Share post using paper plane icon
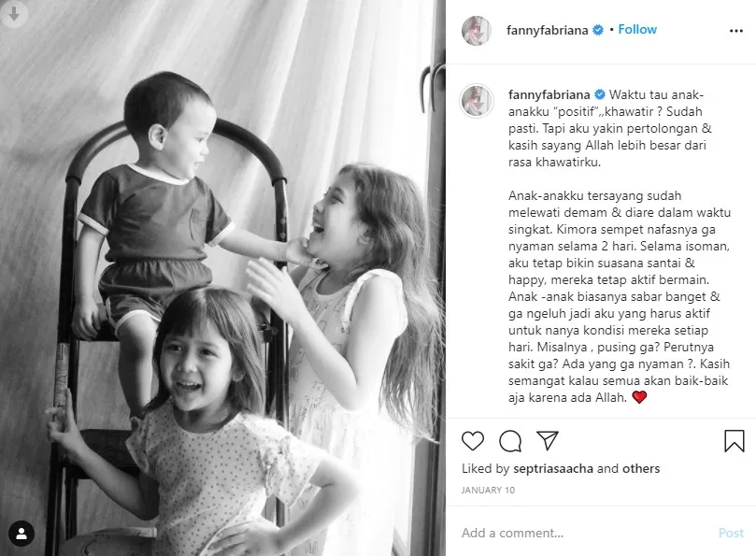The height and width of the screenshot is (556, 756). pos(548,441)
